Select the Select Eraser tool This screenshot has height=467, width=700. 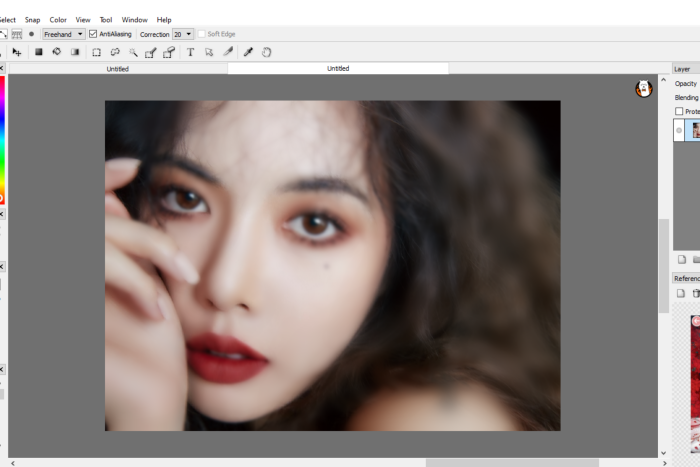click(169, 53)
